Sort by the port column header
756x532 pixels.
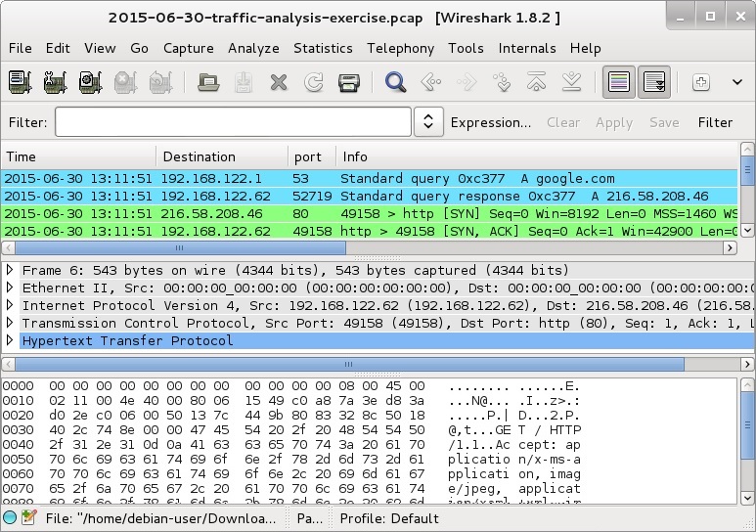312,156
